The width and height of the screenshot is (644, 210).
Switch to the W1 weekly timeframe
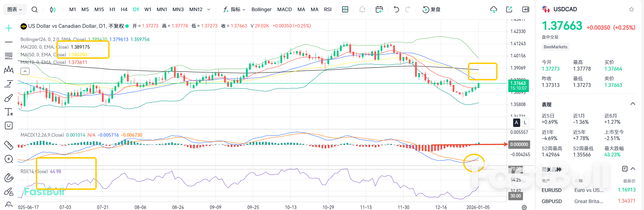(148, 9)
